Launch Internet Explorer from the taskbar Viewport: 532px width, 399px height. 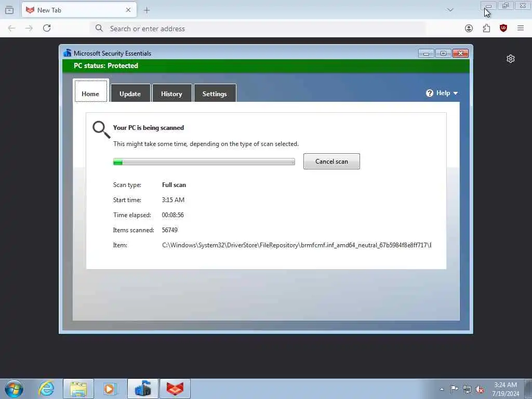(46, 389)
